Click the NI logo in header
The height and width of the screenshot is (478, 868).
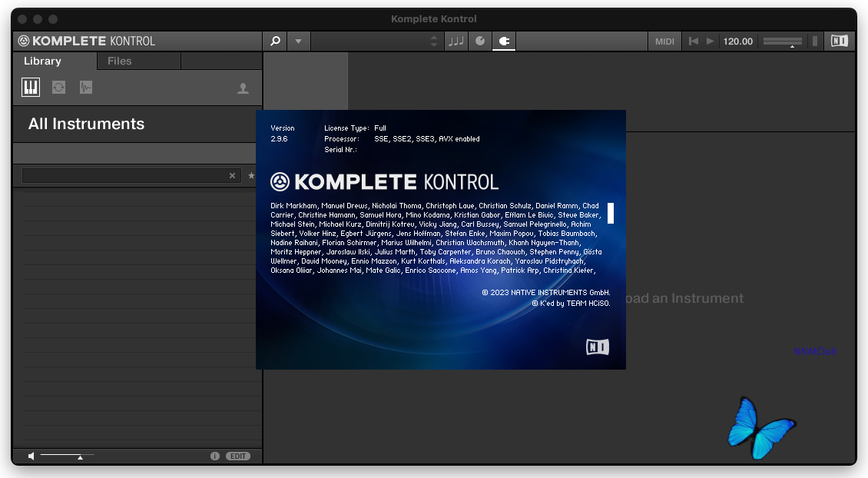click(x=840, y=41)
